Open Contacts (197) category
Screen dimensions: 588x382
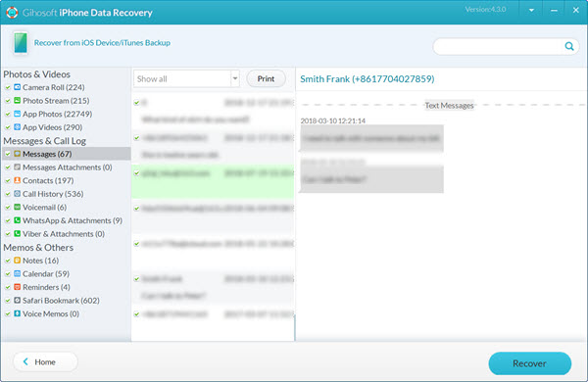coord(48,180)
